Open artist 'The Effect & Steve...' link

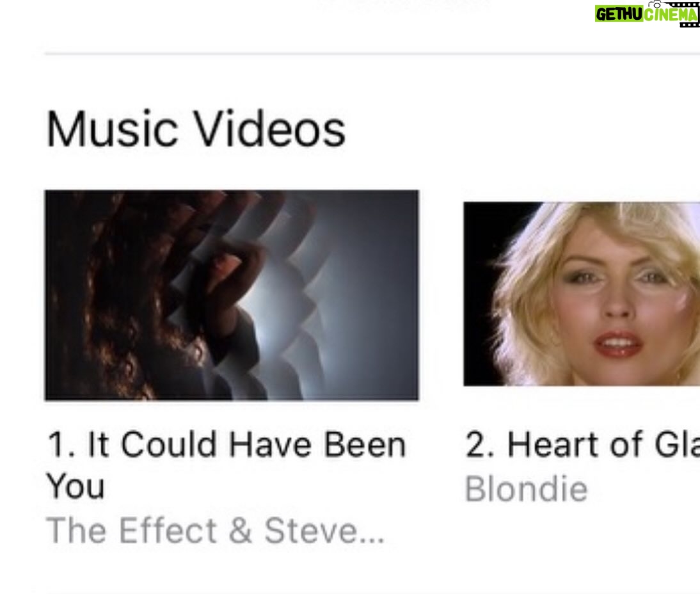[215, 531]
